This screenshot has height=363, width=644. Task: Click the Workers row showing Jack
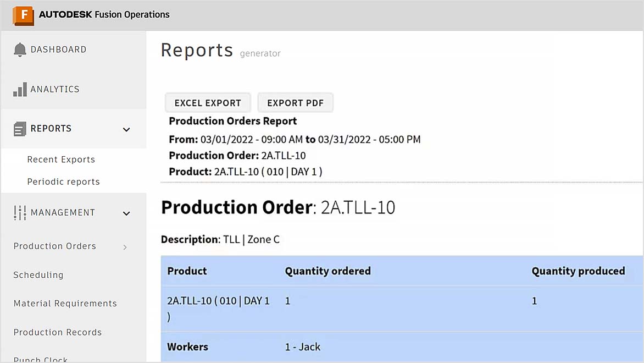[x=330, y=346]
